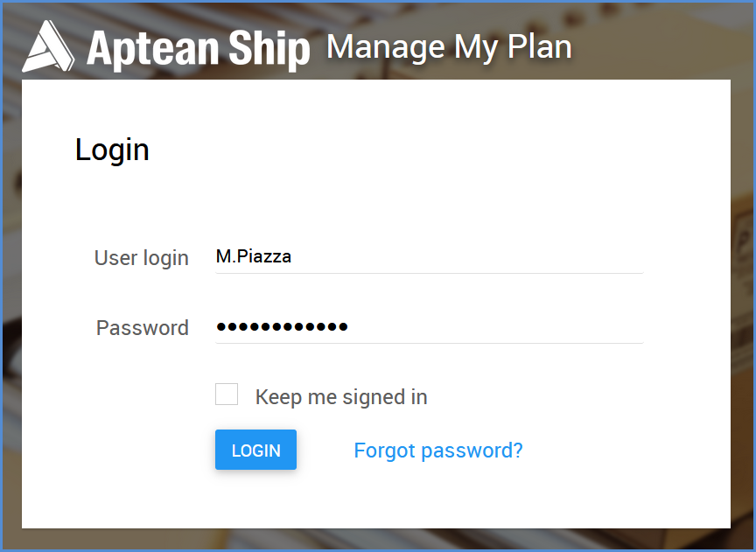Tick the Keep me signed in checkbox

[227, 395]
